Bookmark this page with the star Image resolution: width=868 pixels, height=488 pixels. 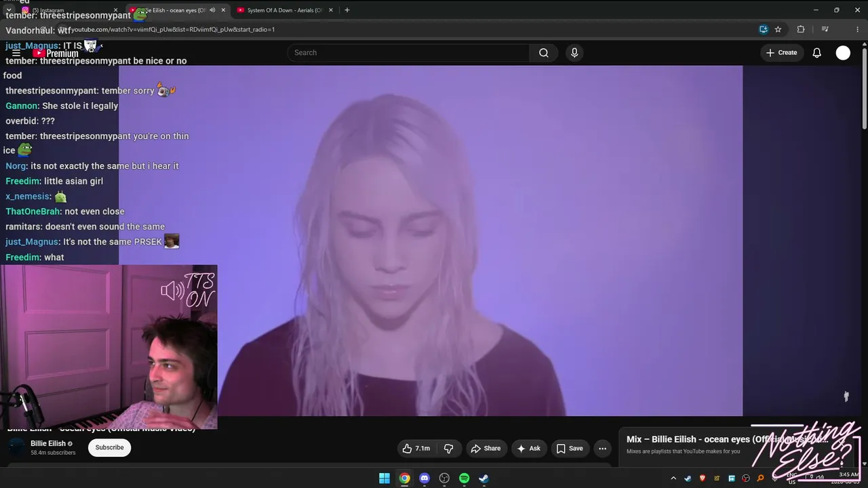[778, 29]
